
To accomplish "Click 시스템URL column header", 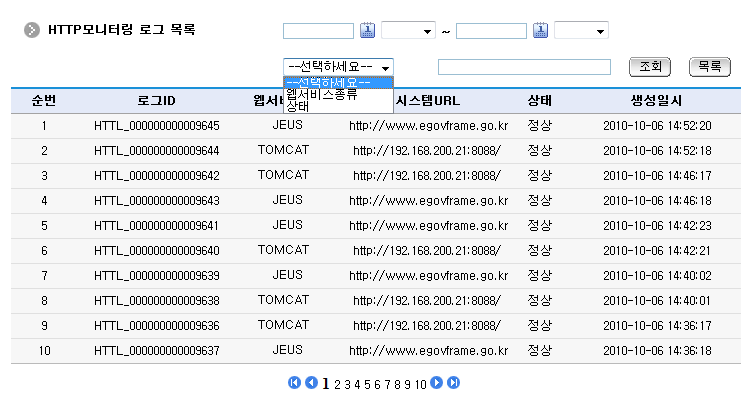I will (x=428, y=101).
